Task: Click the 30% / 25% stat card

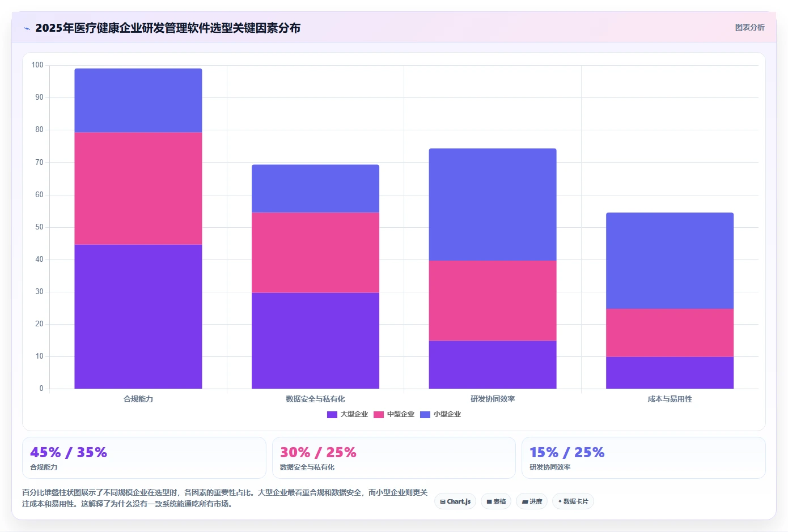Action: (394, 458)
